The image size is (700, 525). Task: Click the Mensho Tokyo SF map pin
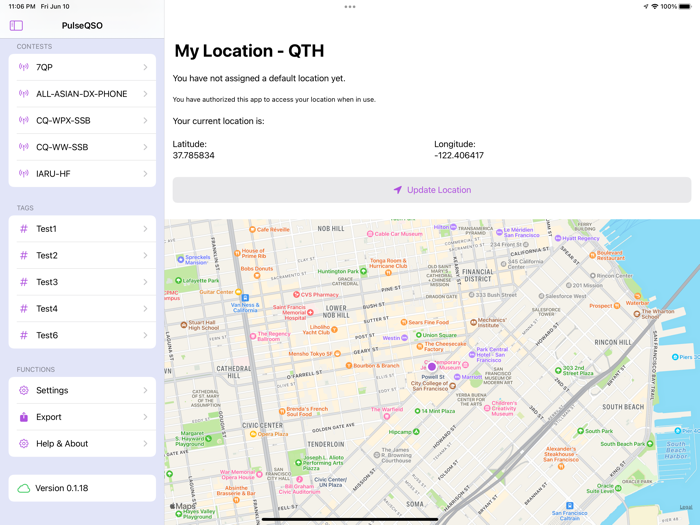click(x=338, y=354)
